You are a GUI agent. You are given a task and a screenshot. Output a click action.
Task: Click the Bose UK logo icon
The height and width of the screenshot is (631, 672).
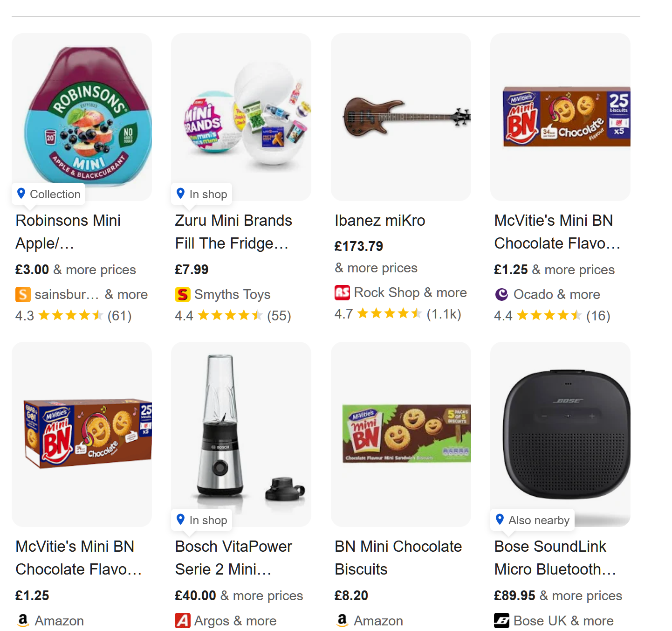pyautogui.click(x=501, y=621)
